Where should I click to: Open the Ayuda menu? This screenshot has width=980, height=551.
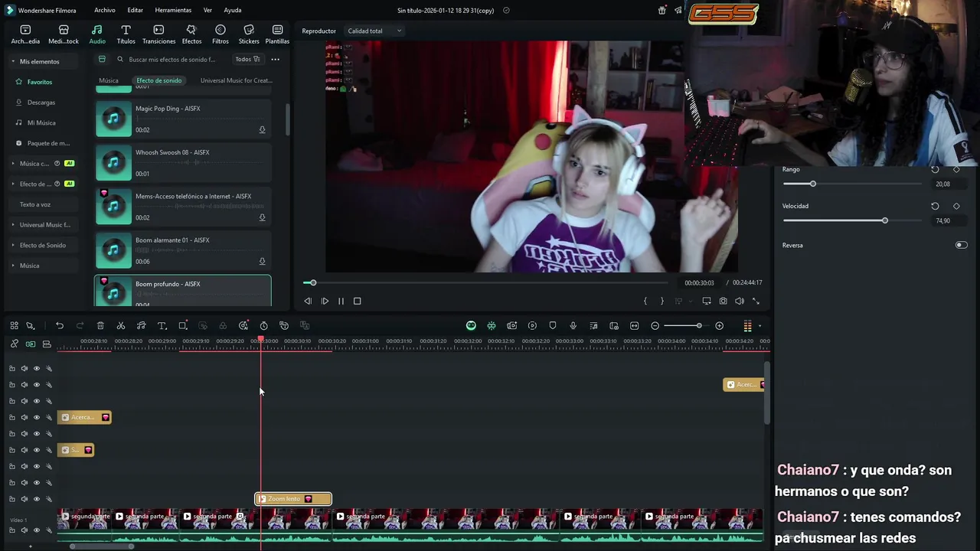point(233,11)
